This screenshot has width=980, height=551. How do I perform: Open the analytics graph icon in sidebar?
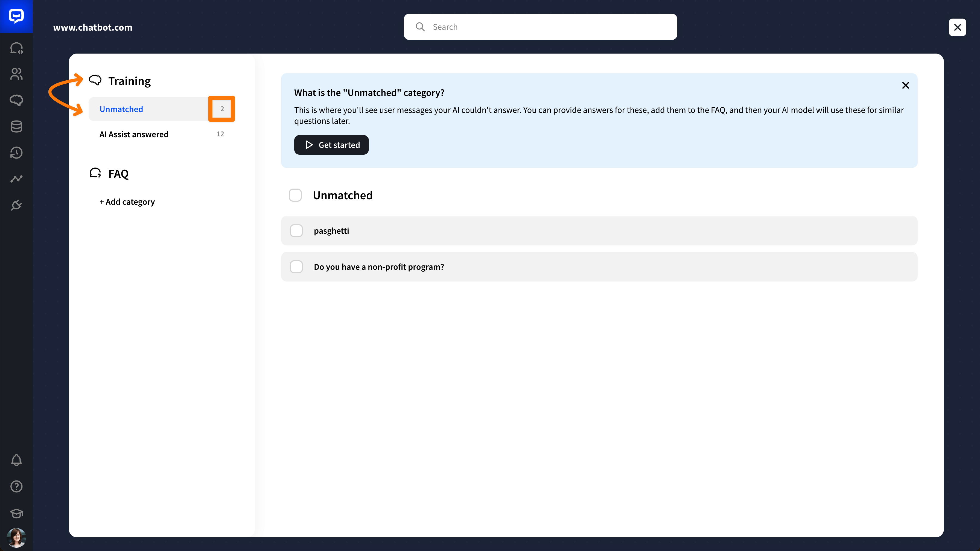pos(16,179)
